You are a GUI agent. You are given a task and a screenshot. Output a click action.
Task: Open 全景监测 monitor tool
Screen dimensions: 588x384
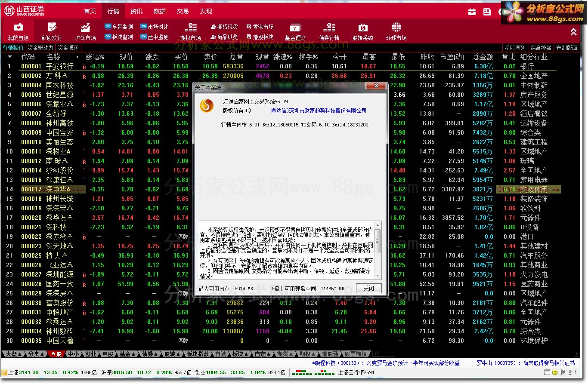[x=119, y=27]
